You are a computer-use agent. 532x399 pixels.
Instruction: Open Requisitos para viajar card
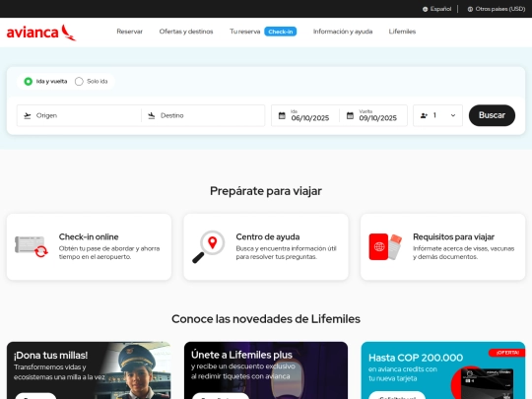442,246
